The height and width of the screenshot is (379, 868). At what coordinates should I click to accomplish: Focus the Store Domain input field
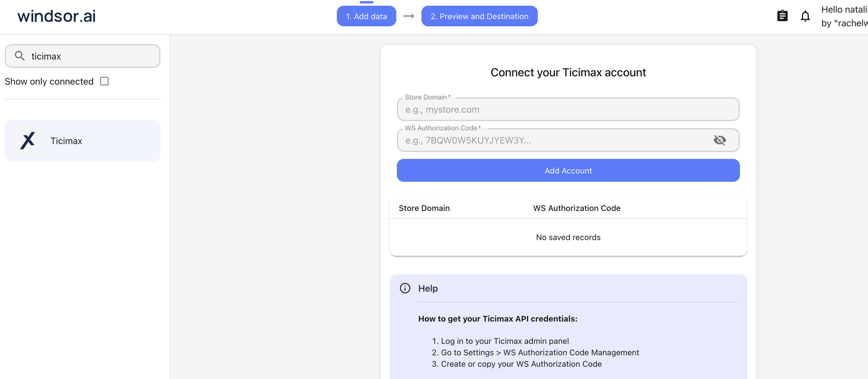568,110
